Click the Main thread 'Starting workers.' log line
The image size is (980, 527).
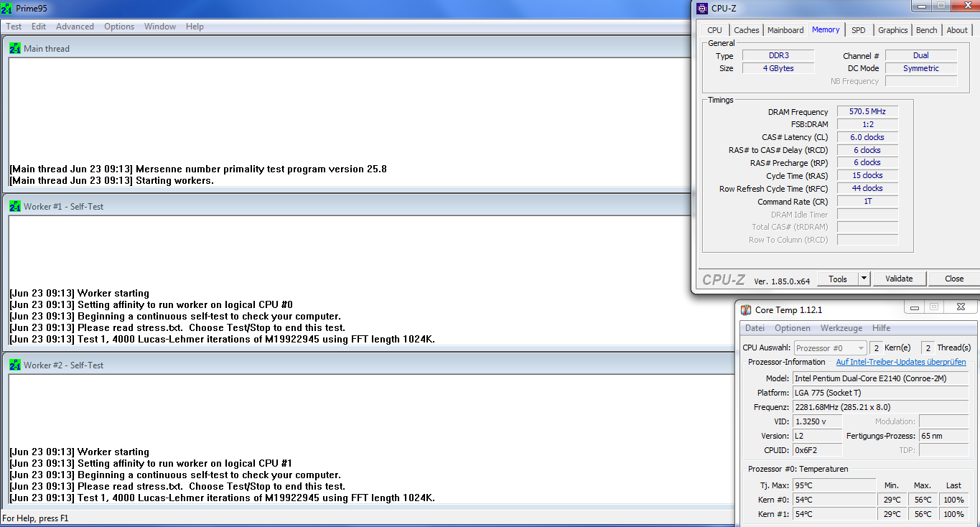click(112, 181)
